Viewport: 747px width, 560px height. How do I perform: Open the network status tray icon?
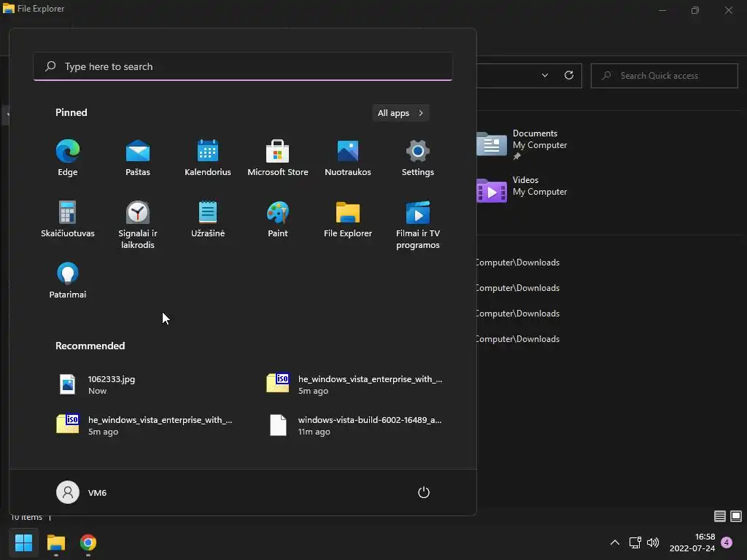pyautogui.click(x=635, y=542)
